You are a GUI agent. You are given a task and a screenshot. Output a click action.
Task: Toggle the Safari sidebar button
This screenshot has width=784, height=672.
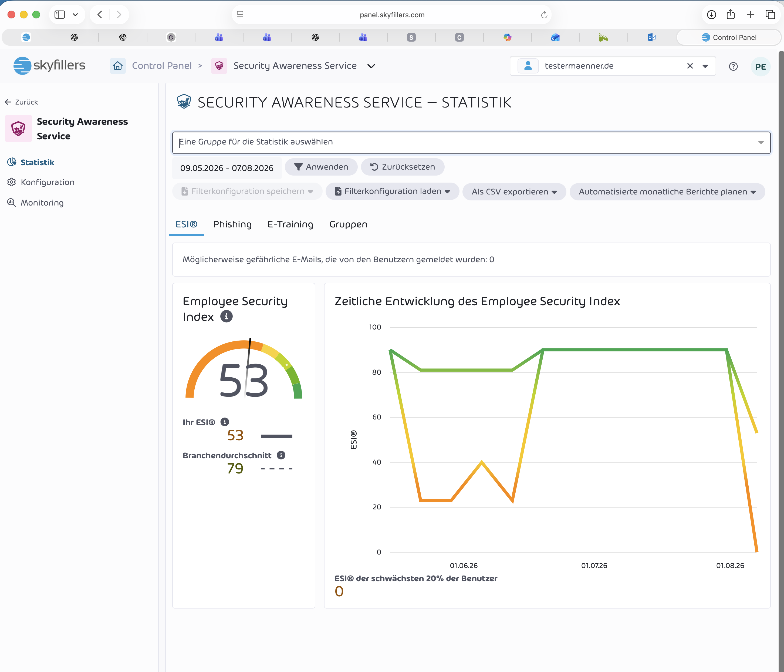[x=60, y=15]
